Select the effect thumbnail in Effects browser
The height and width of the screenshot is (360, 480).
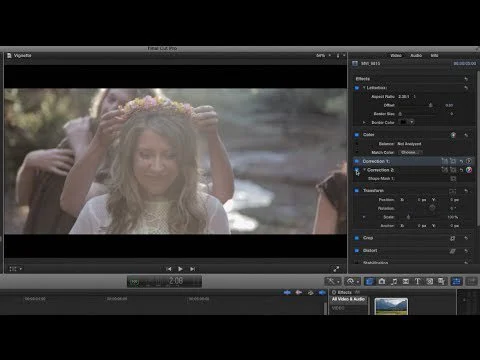point(391,306)
